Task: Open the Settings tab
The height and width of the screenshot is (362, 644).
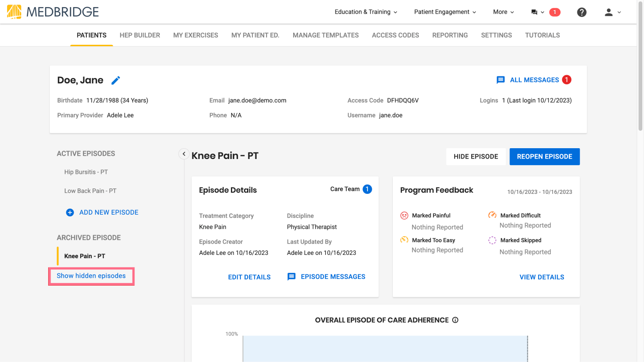Action: click(x=497, y=35)
